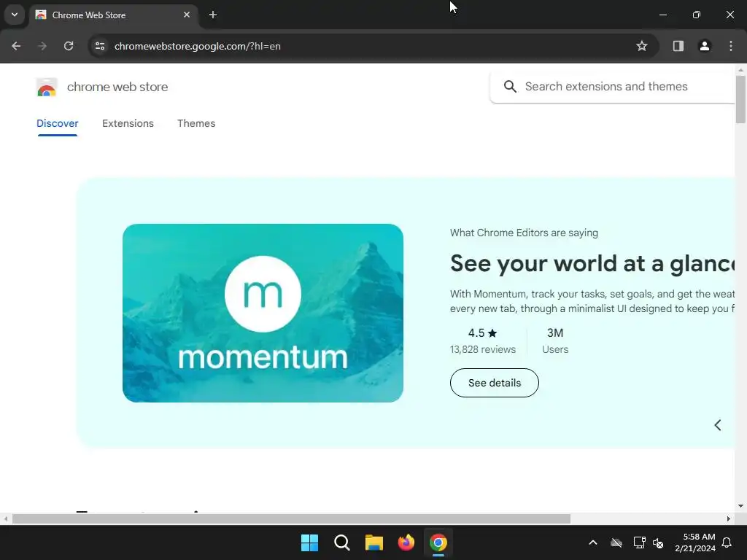This screenshot has width=747, height=560.
Task: Open the Momentum promo image
Action: [263, 313]
